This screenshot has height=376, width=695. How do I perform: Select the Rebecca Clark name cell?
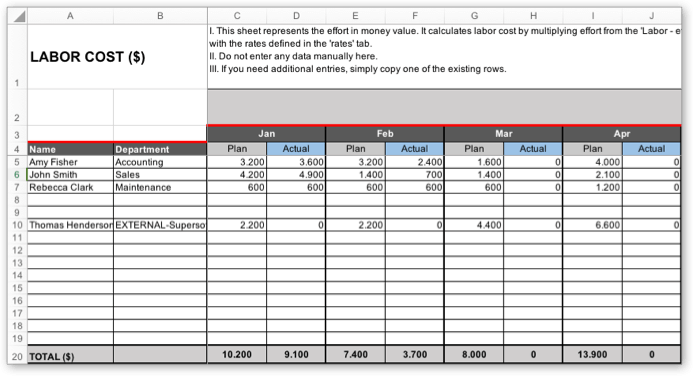[70, 187]
